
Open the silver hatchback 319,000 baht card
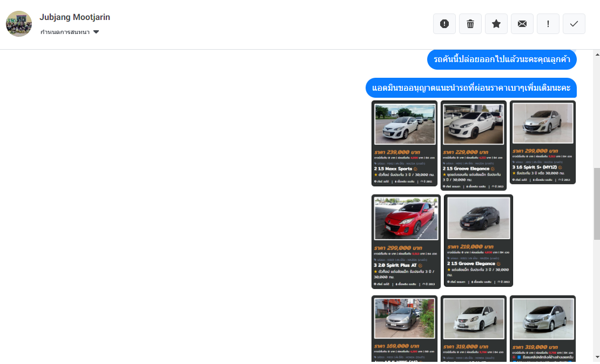pos(543,328)
